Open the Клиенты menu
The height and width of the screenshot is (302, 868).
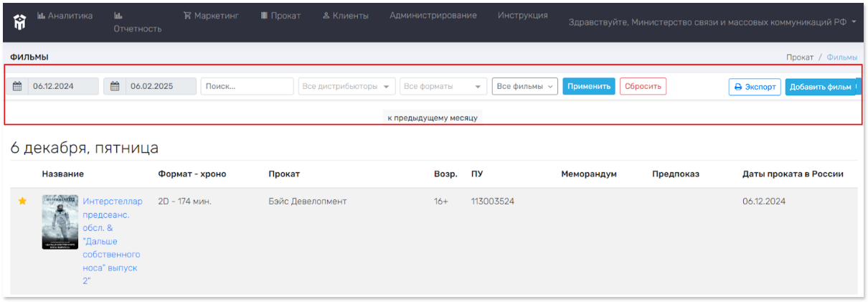click(345, 16)
